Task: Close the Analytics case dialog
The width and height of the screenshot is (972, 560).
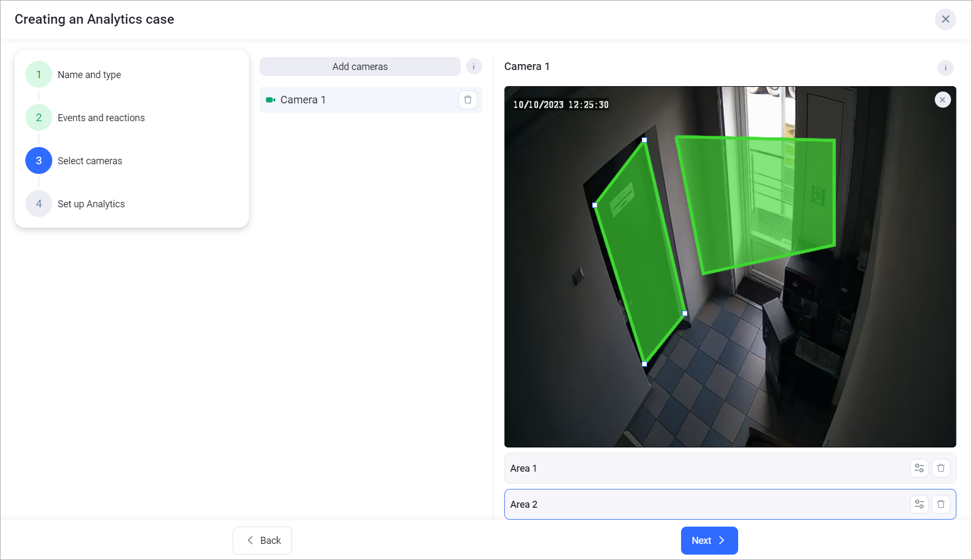Action: click(x=945, y=19)
